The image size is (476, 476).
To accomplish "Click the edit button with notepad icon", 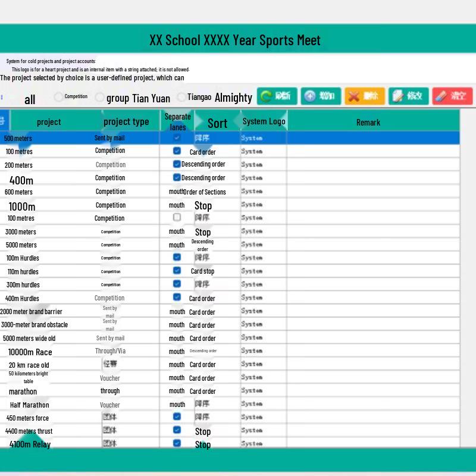I will [408, 96].
